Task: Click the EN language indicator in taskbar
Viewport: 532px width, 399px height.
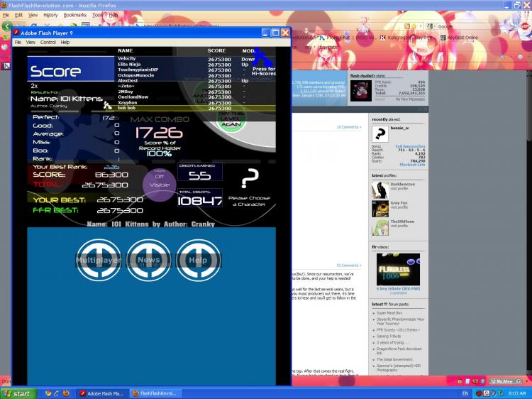Action: point(465,393)
